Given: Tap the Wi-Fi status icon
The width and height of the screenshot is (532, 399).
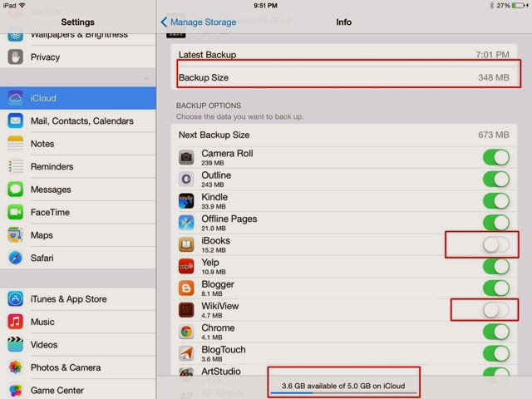Looking at the screenshot, I should coord(22,5).
